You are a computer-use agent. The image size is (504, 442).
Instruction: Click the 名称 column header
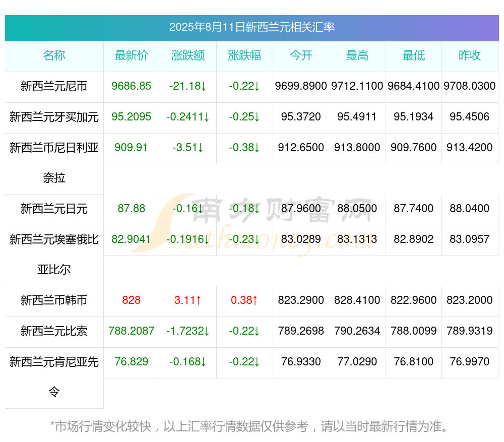tap(54, 55)
